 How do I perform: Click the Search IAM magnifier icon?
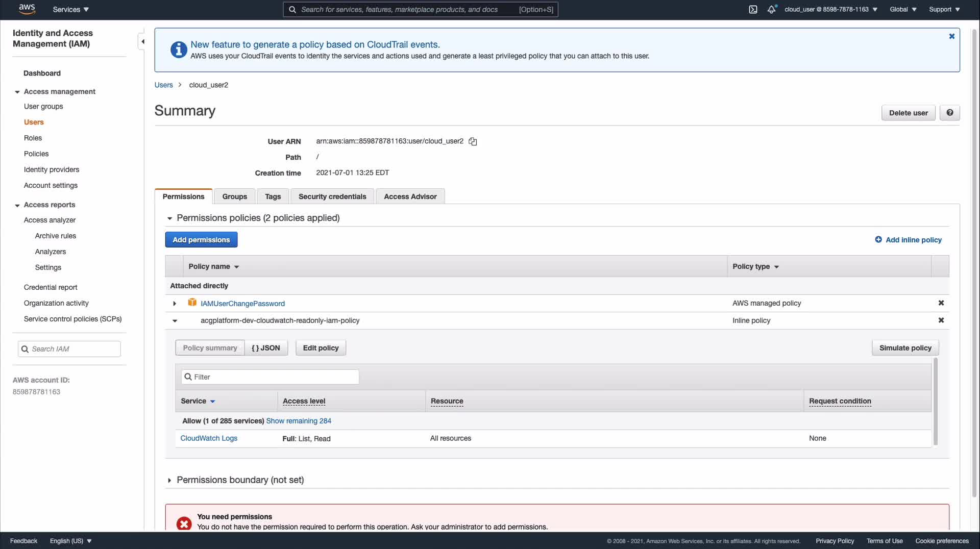tap(24, 349)
